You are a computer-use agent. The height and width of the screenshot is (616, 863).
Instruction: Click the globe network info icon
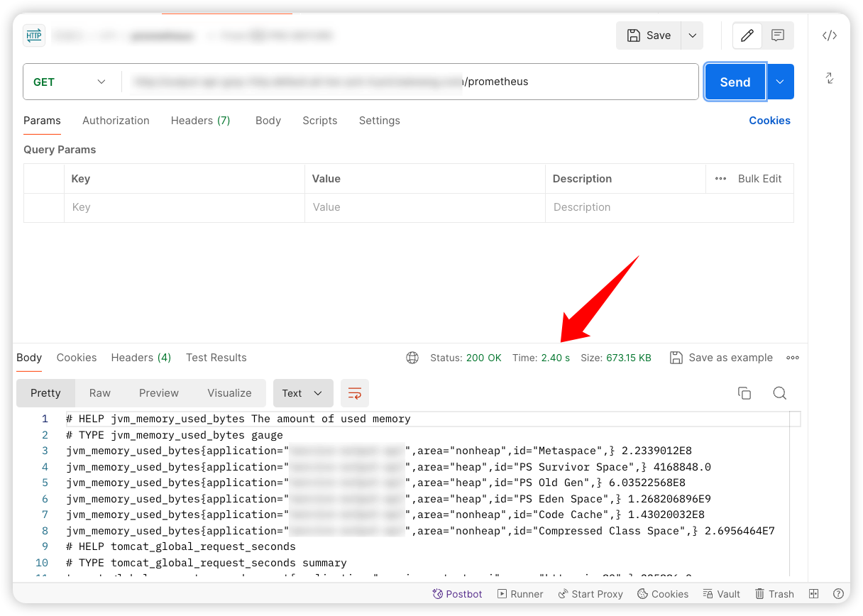(x=412, y=358)
